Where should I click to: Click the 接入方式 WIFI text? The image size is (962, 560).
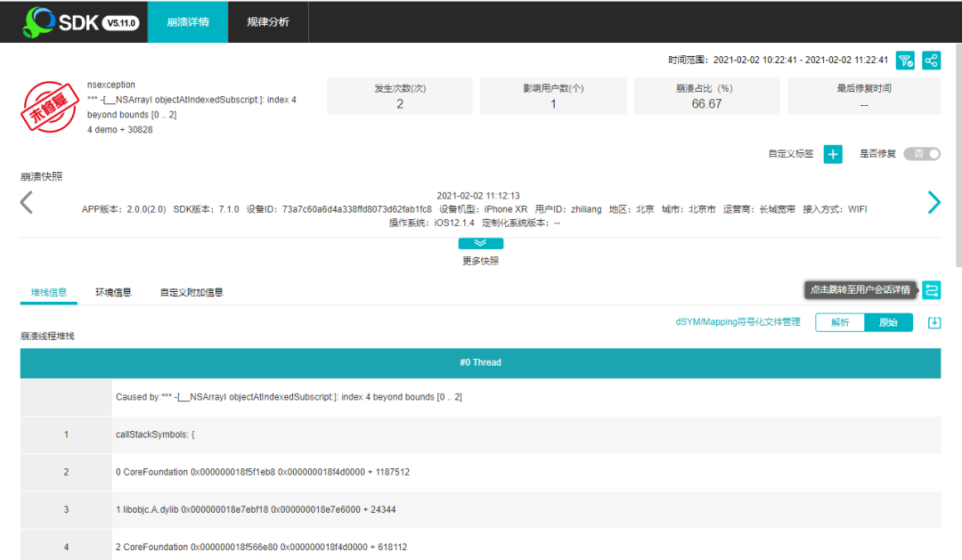[835, 209]
